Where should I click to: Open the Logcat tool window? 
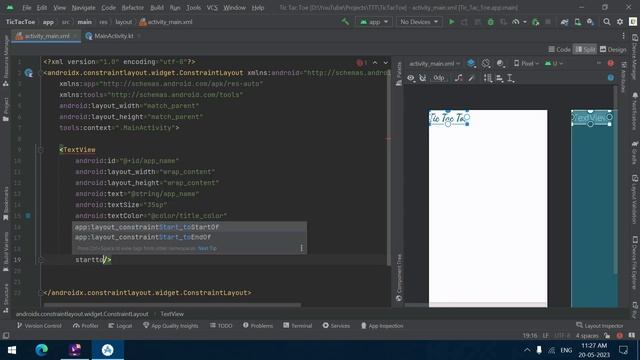click(120, 326)
